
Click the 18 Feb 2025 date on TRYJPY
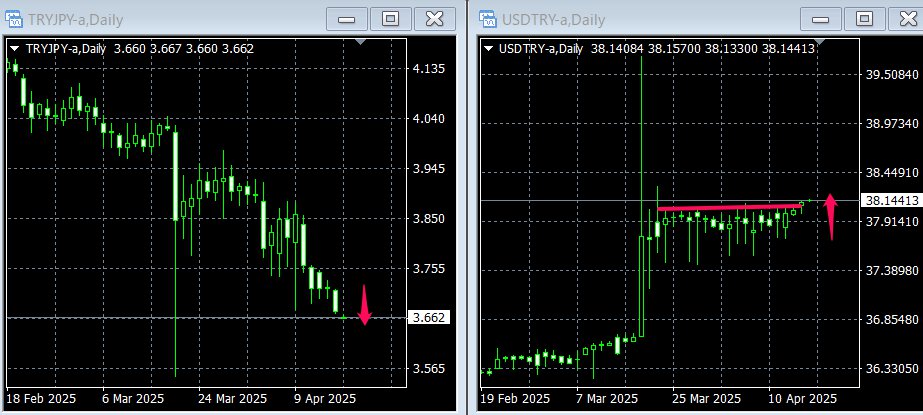41,399
